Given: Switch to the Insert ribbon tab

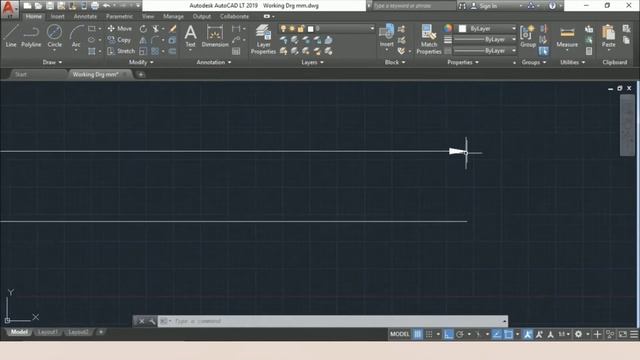Looking at the screenshot, I should pyautogui.click(x=58, y=16).
